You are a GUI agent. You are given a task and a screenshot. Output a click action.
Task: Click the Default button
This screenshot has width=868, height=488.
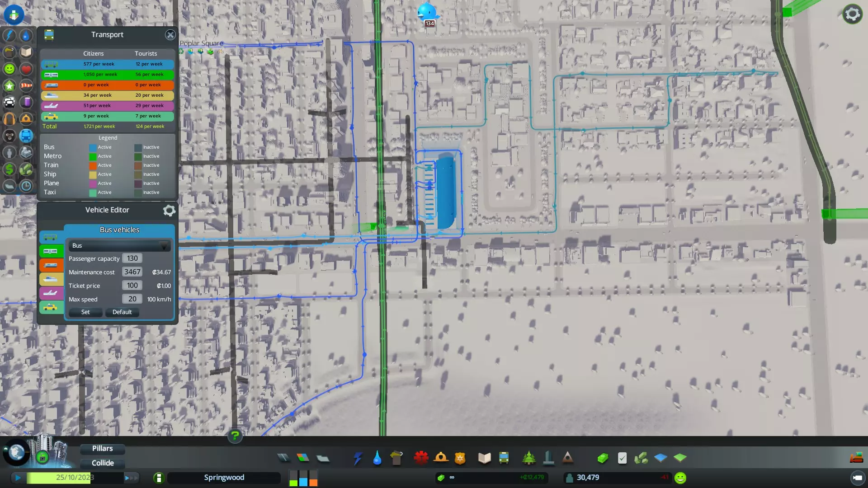click(122, 312)
